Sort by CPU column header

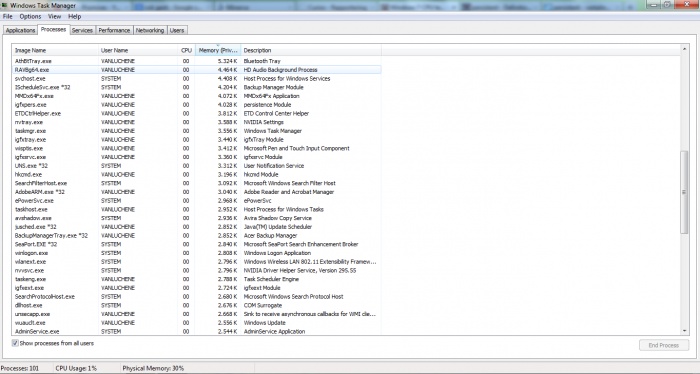coord(186,50)
